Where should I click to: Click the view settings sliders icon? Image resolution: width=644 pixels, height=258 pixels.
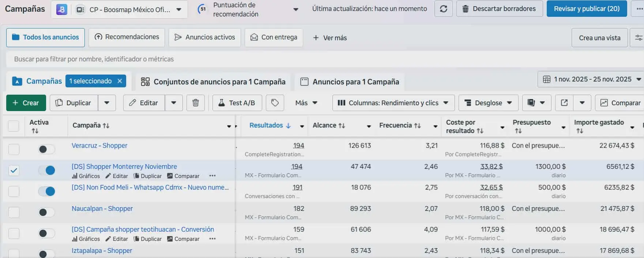(x=639, y=38)
